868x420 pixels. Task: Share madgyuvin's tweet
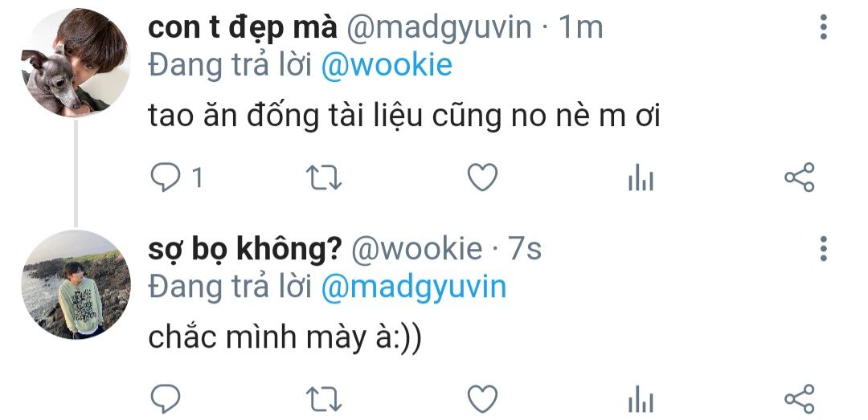pos(800,177)
